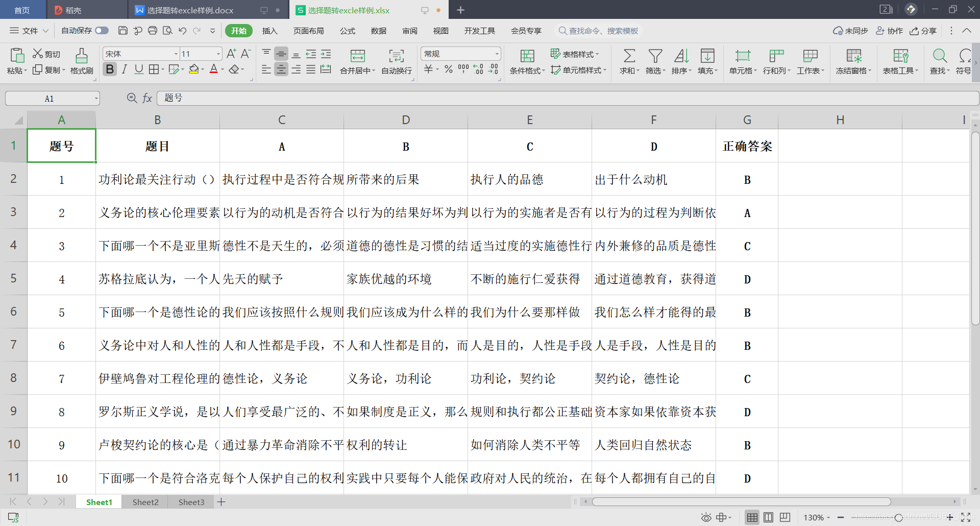Click the eye protection mode icon in status bar
The width and height of the screenshot is (980, 526).
[x=706, y=517]
